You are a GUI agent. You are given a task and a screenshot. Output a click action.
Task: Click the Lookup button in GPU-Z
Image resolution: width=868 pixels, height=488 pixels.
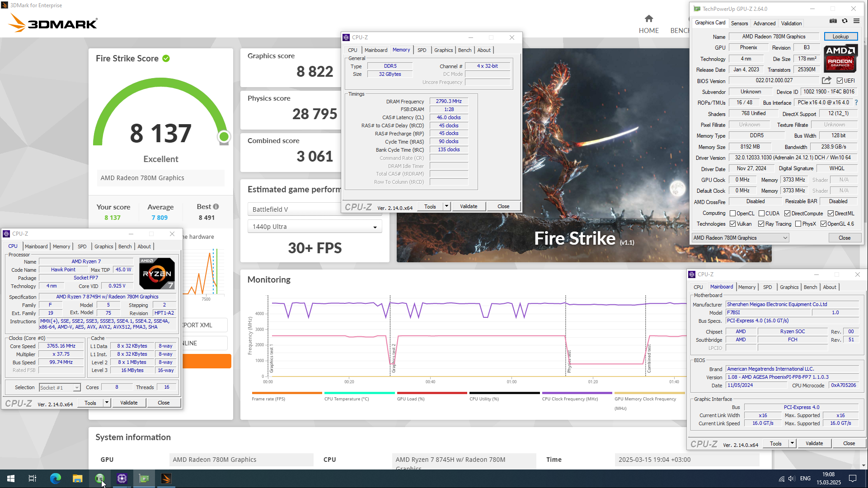tap(840, 37)
